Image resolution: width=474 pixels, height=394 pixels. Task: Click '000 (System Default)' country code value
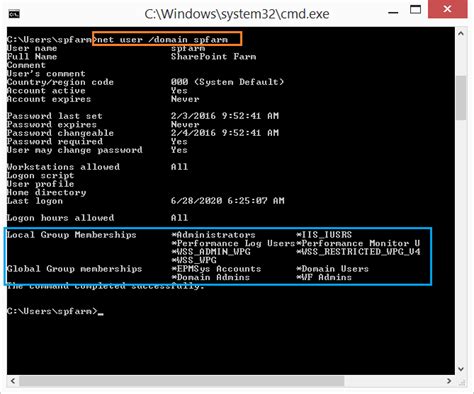pyautogui.click(x=227, y=82)
